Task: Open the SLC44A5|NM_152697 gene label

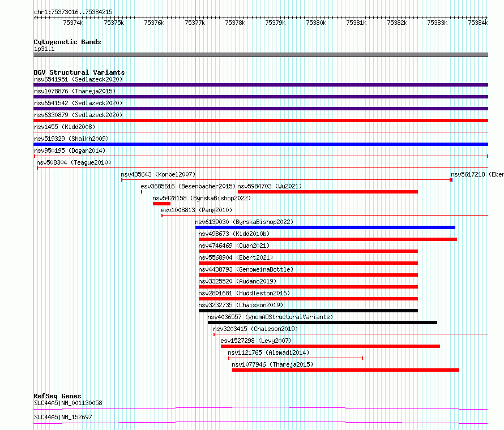Action: point(63,417)
